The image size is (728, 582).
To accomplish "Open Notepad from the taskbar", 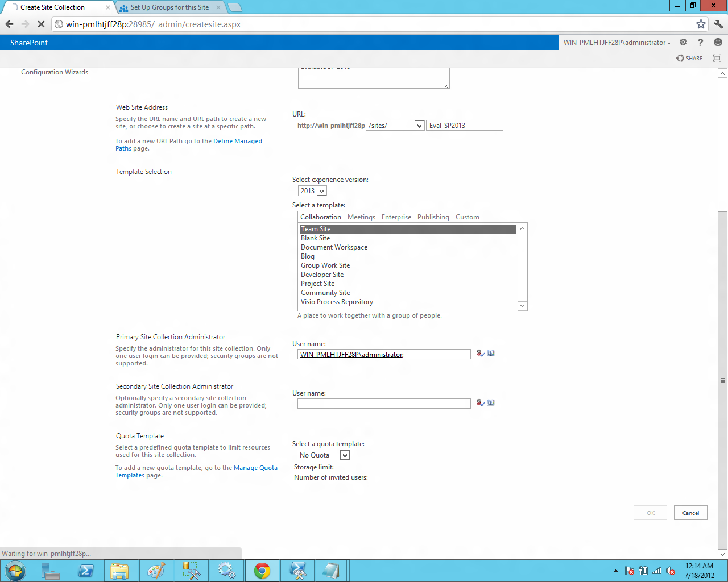I will 332,570.
